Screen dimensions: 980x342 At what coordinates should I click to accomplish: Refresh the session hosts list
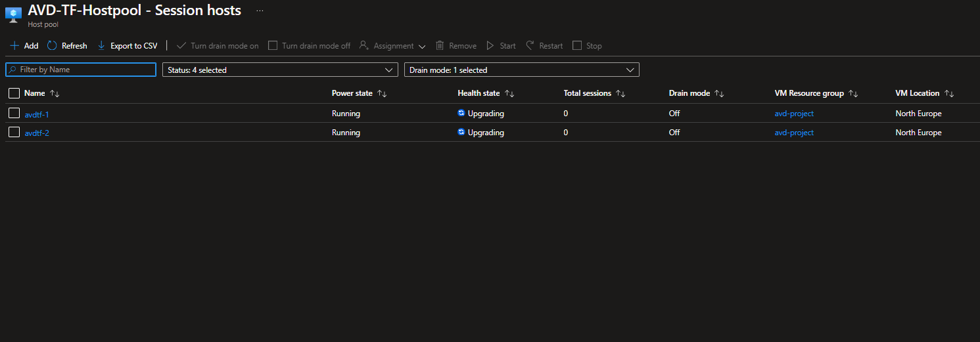point(67,46)
